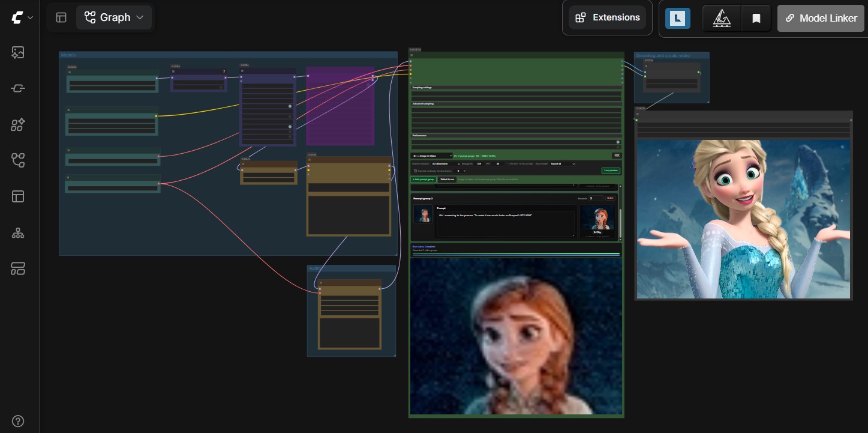Open the Image to Video mode dropdown

431,156
